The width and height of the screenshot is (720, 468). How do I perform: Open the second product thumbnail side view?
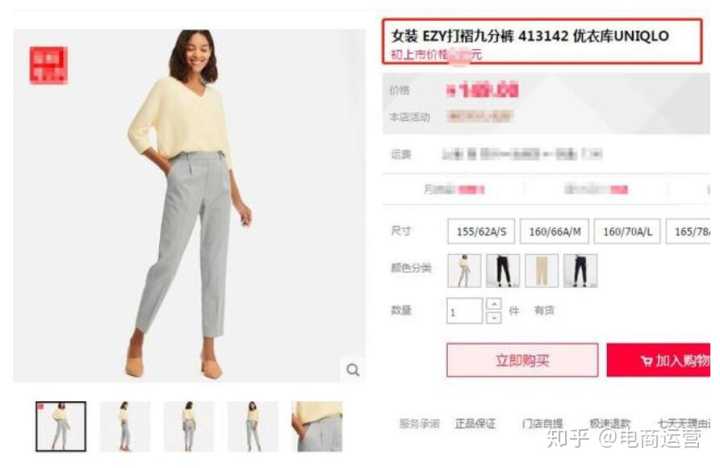click(125, 426)
